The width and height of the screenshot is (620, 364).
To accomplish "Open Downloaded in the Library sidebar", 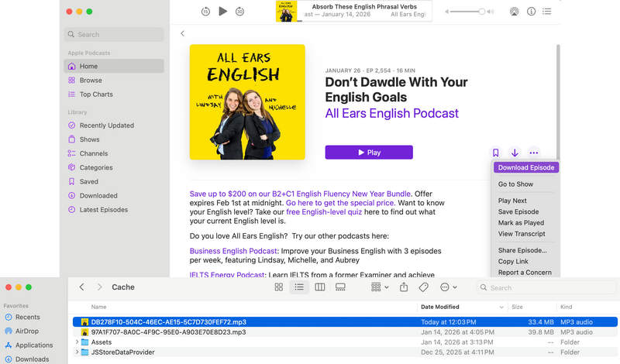I will click(x=114, y=196).
